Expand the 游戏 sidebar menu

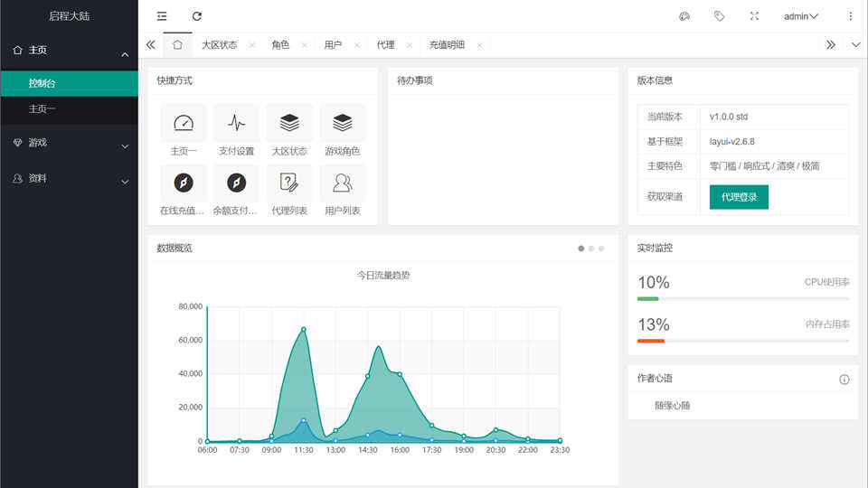click(x=69, y=143)
